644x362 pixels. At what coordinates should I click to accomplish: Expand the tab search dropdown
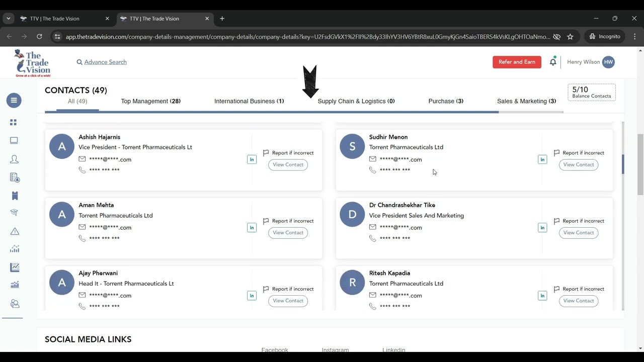[8, 19]
